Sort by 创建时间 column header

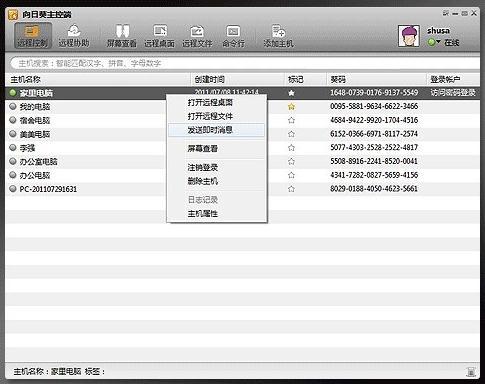pyautogui.click(x=237, y=79)
